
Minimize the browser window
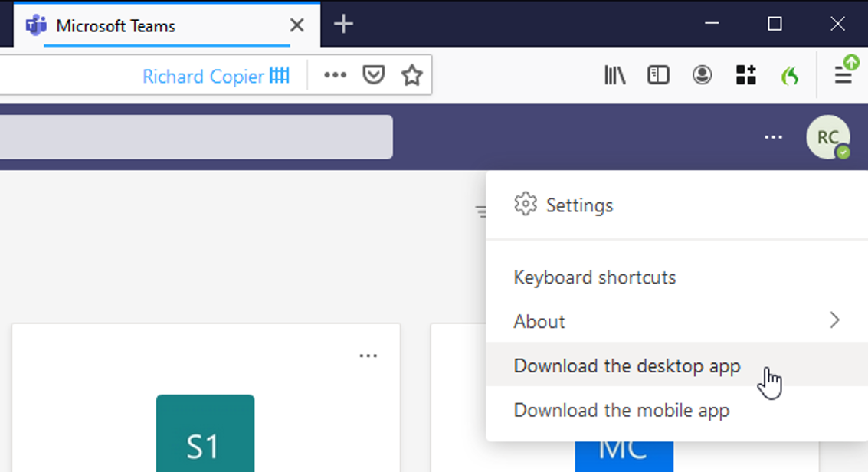(712, 24)
